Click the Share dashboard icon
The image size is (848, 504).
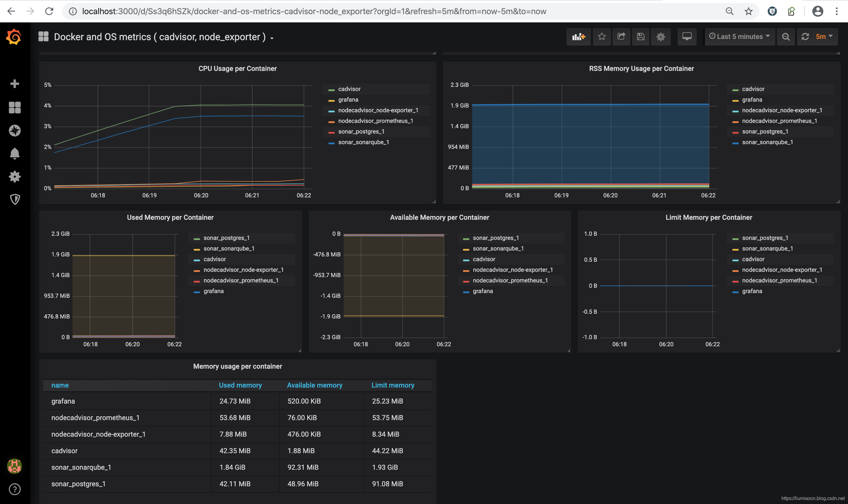point(621,37)
